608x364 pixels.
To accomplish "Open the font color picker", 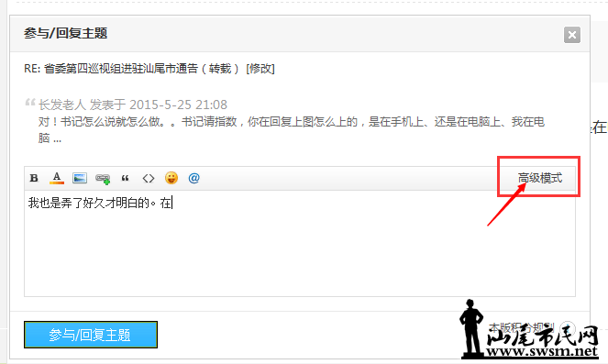I will tap(57, 178).
